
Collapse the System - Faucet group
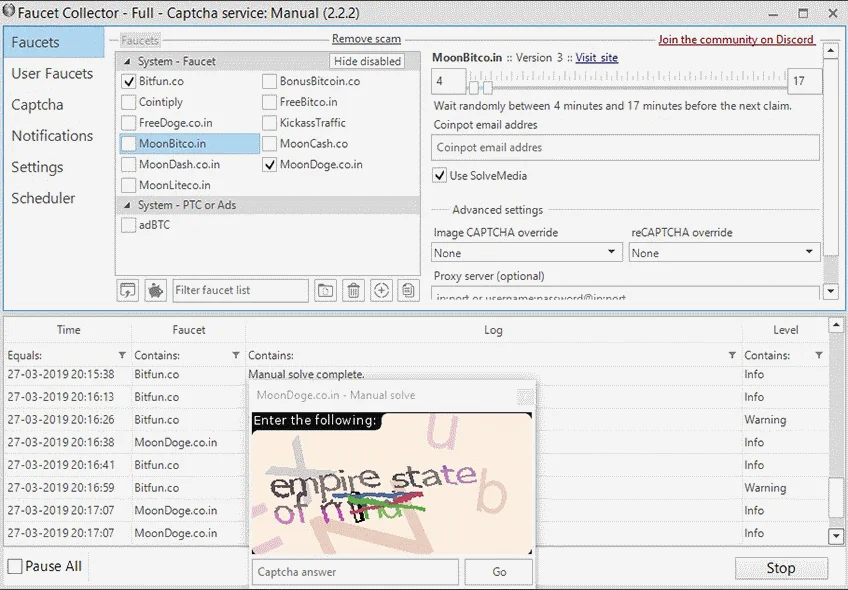pyautogui.click(x=128, y=62)
